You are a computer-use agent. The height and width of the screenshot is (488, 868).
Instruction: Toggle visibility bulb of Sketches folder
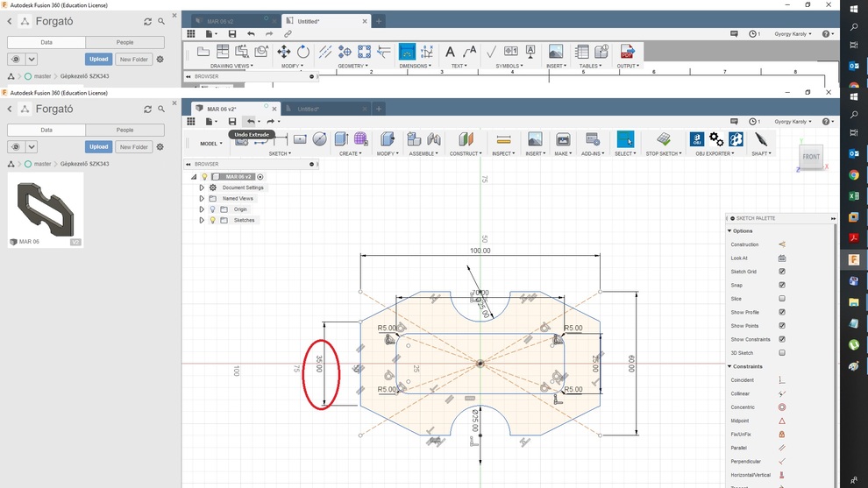pyautogui.click(x=212, y=220)
